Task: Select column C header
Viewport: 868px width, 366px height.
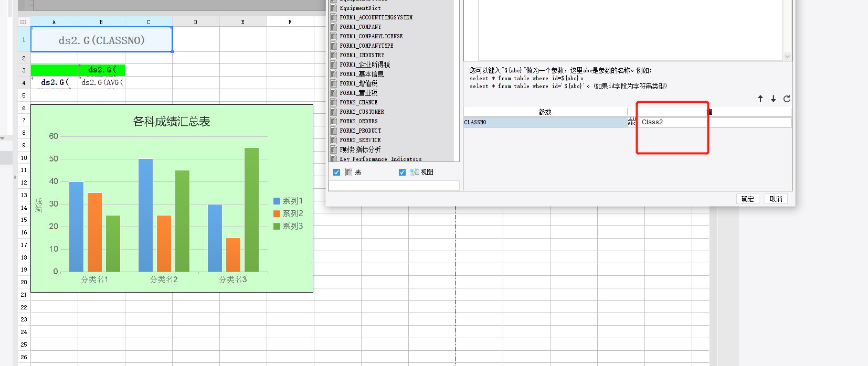Action: (x=149, y=22)
